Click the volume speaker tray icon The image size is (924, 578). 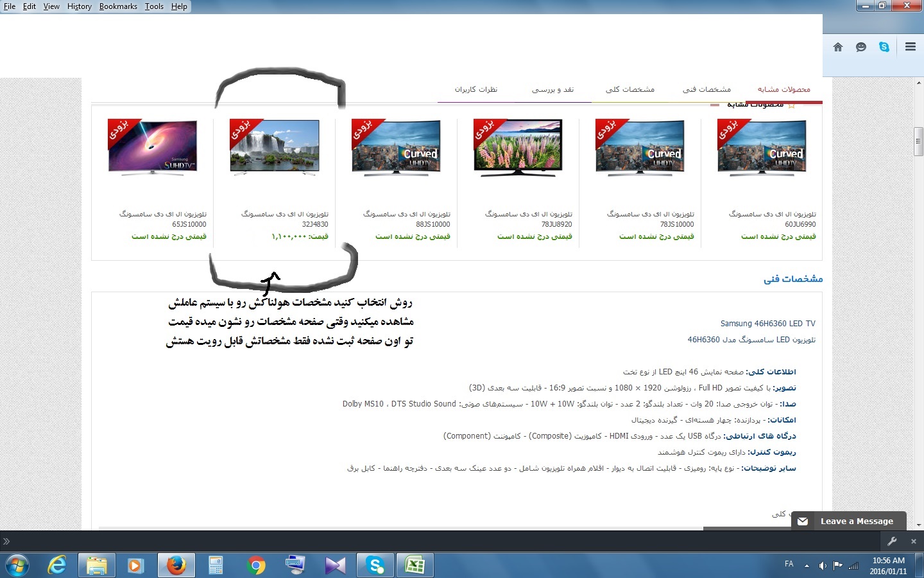[823, 566]
